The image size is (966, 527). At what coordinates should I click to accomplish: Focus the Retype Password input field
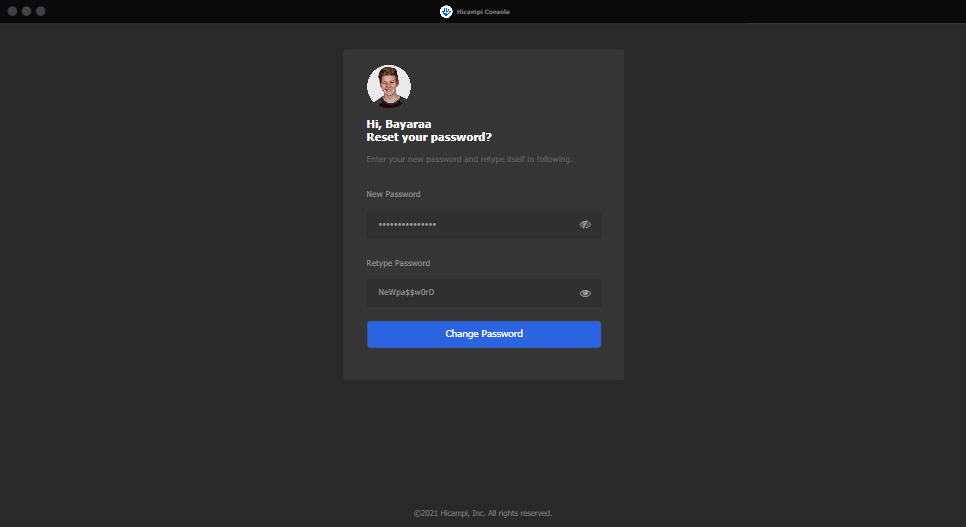470,293
